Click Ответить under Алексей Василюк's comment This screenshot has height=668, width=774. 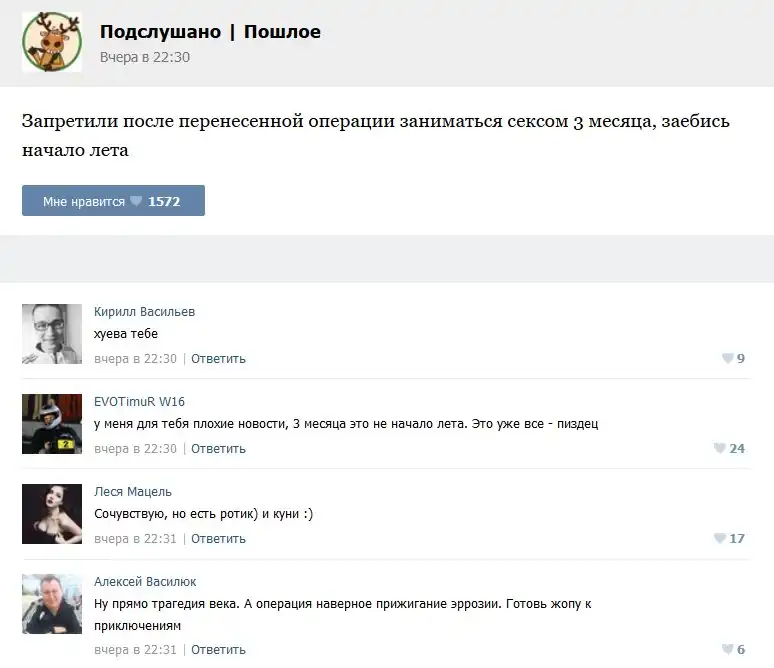click(x=218, y=650)
